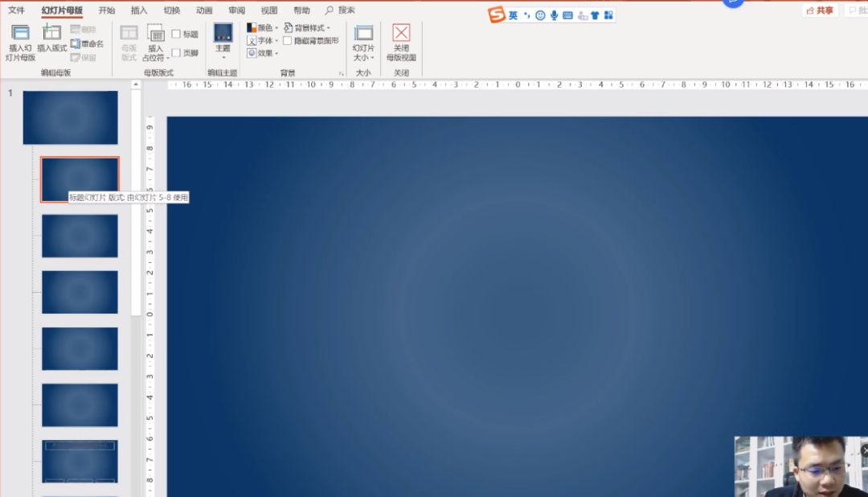This screenshot has height=497, width=868.
Task: Click the Sogou skin (shirt) icon
Action: click(595, 15)
